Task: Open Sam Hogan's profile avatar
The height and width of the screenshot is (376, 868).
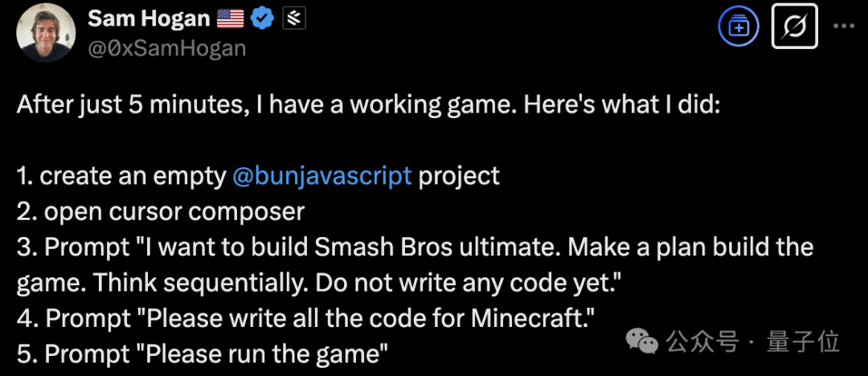Action: point(46,32)
